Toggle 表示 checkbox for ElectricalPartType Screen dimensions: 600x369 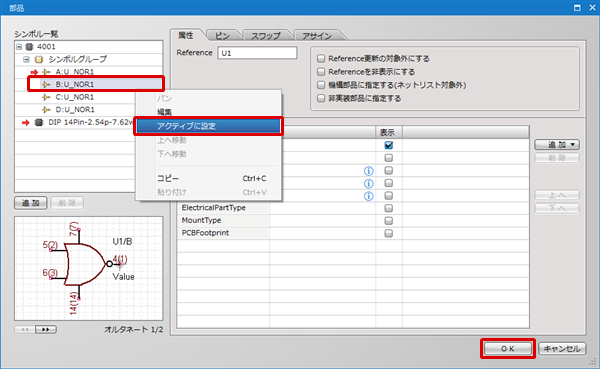pos(389,208)
